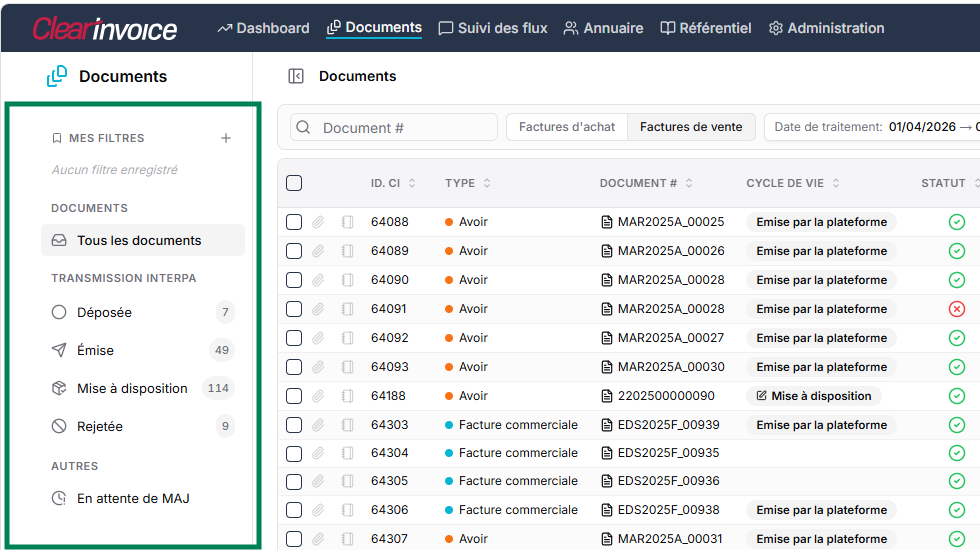Open the detail panel icon for row 64089
This screenshot has height=550, width=980.
348,251
